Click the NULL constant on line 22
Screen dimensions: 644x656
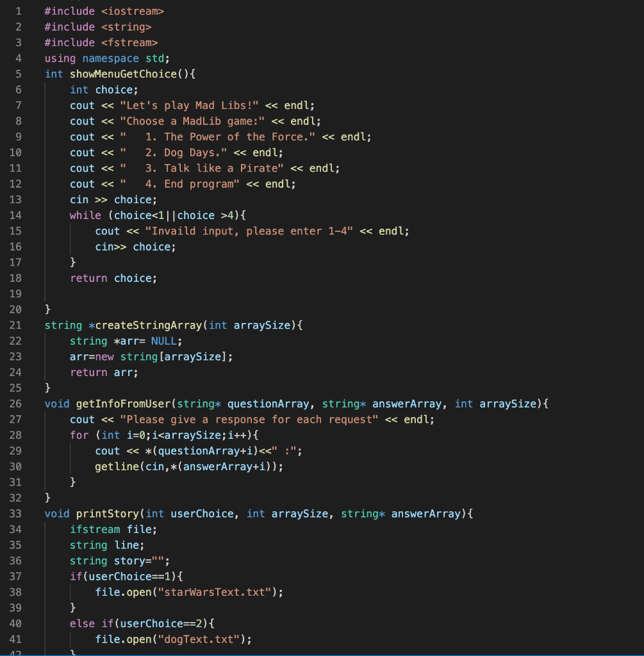tap(164, 341)
